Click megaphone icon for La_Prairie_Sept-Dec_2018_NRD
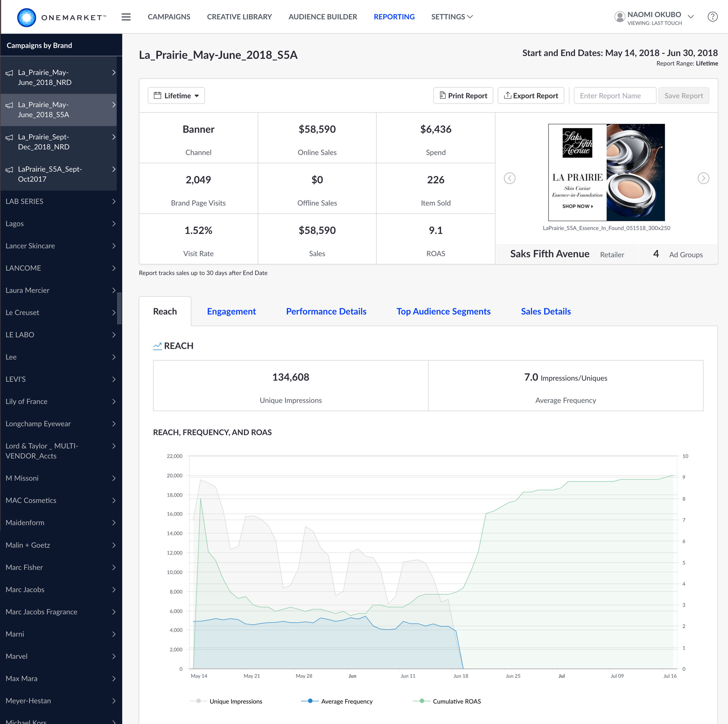This screenshot has height=724, width=728. coord(9,137)
